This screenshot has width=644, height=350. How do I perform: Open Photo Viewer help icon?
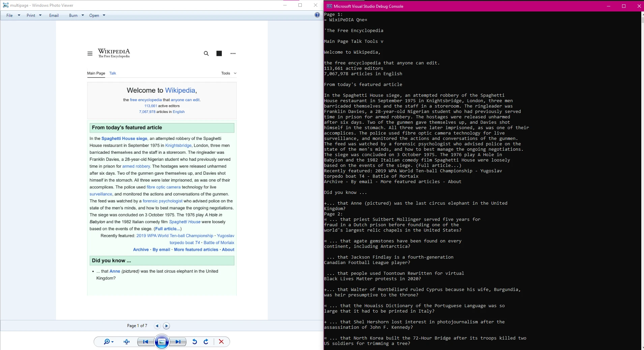317,15
